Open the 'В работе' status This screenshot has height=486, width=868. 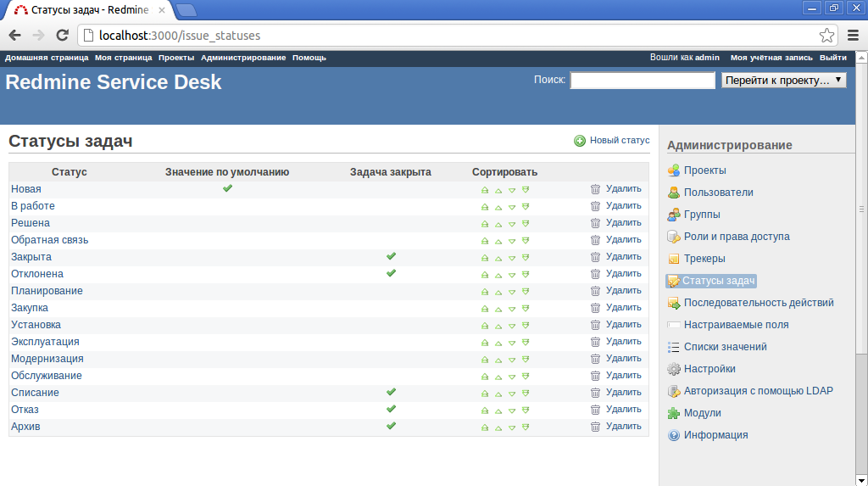click(33, 206)
